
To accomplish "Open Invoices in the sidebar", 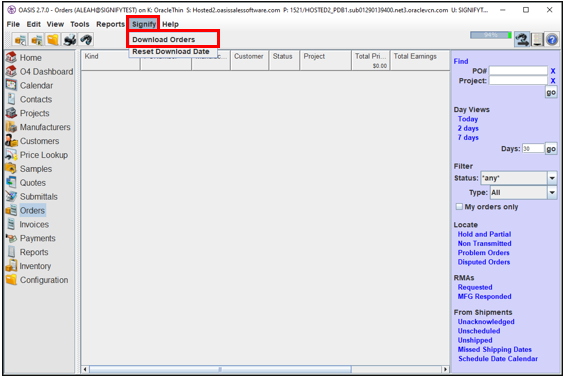I will (27, 224).
